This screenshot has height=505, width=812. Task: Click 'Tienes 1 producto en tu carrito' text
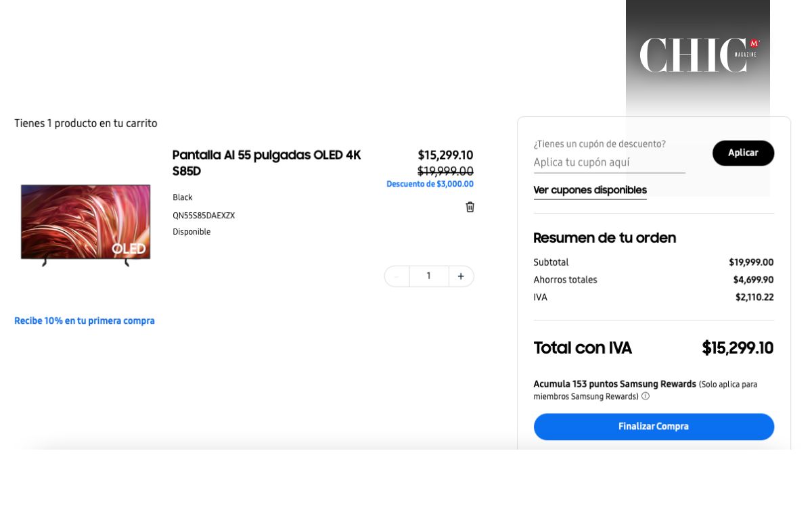[x=86, y=124]
